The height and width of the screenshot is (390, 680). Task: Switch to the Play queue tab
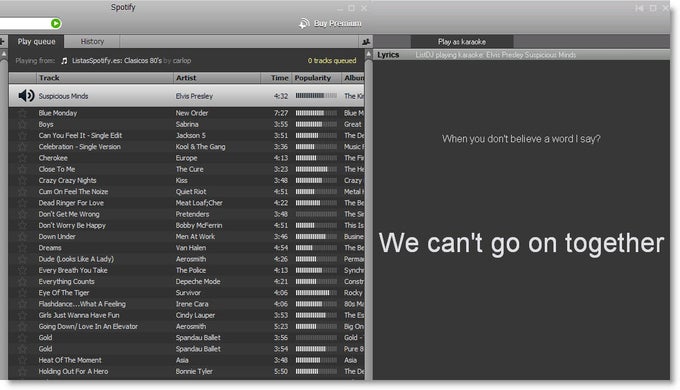point(36,42)
